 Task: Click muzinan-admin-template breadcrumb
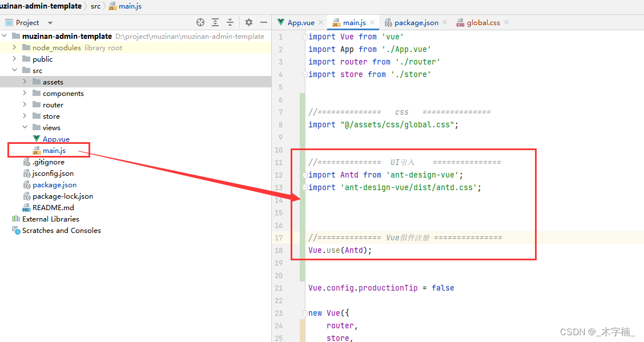click(41, 6)
